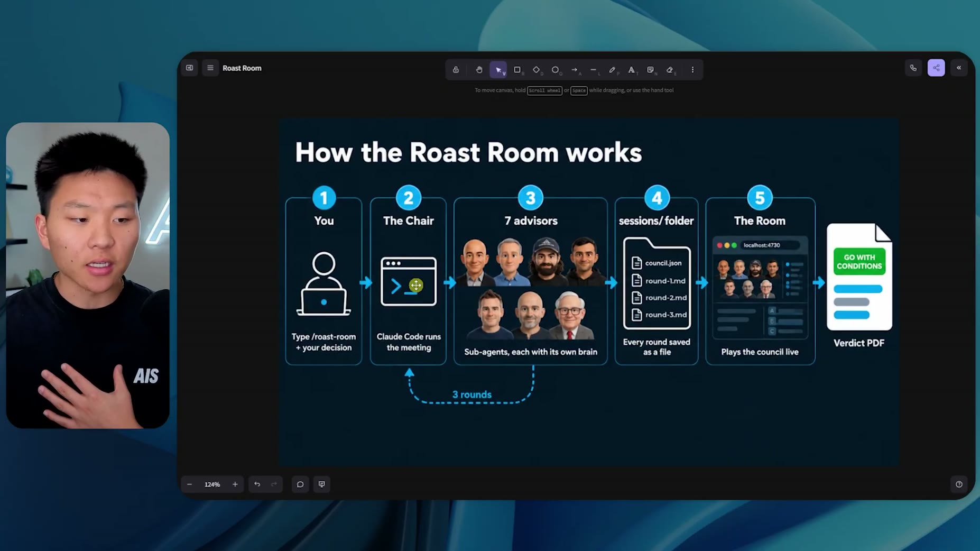Open more tools three-dot menu
This screenshot has height=551, width=980.
692,70
